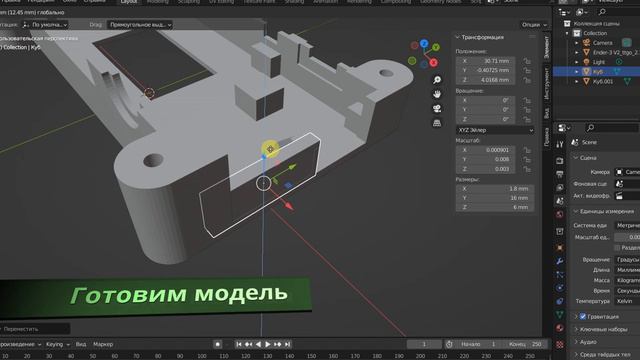640x360 pixels.
Task: Open the Маркер menu in timeline
Action: [103, 344]
